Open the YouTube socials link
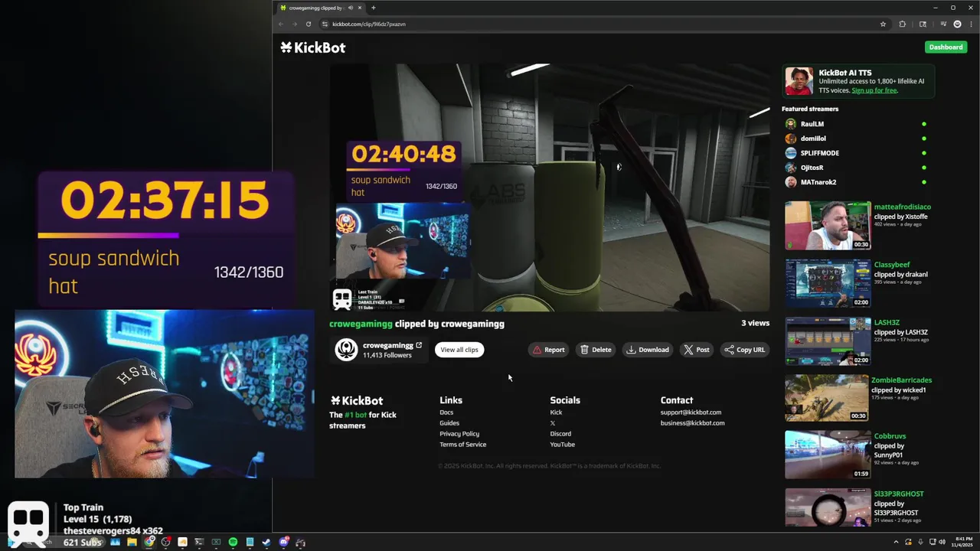980x551 pixels. [x=562, y=445]
